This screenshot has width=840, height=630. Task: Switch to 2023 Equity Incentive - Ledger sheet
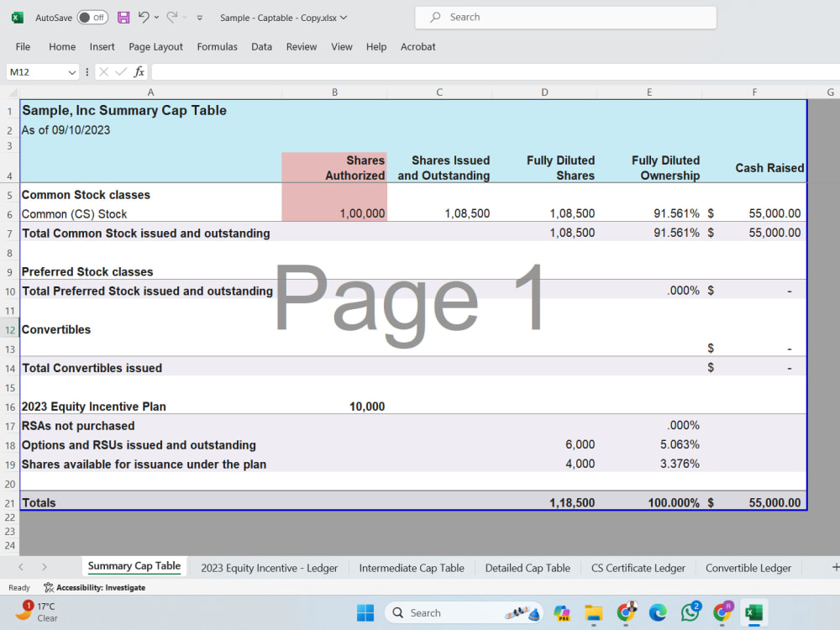pyautogui.click(x=268, y=567)
